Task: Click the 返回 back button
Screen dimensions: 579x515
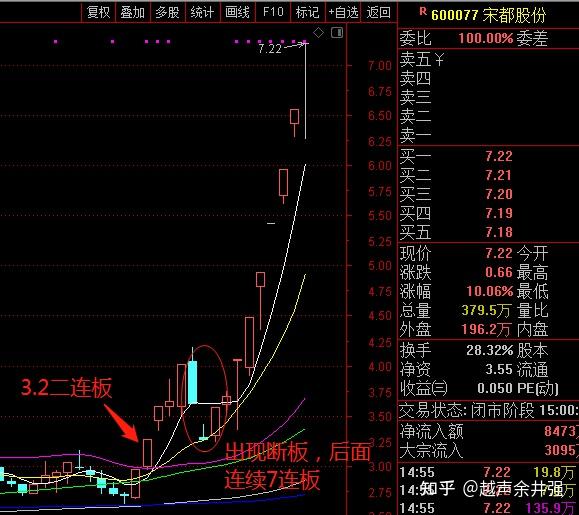Action: (x=378, y=13)
